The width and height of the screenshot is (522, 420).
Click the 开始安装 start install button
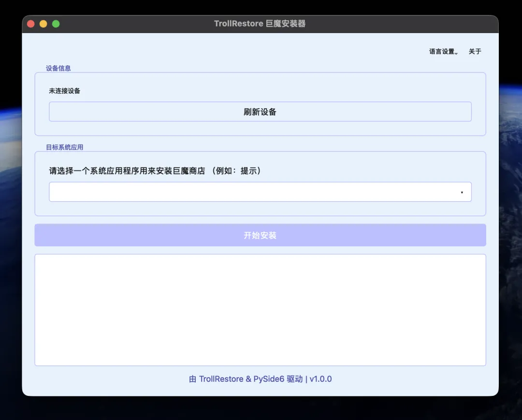point(260,235)
